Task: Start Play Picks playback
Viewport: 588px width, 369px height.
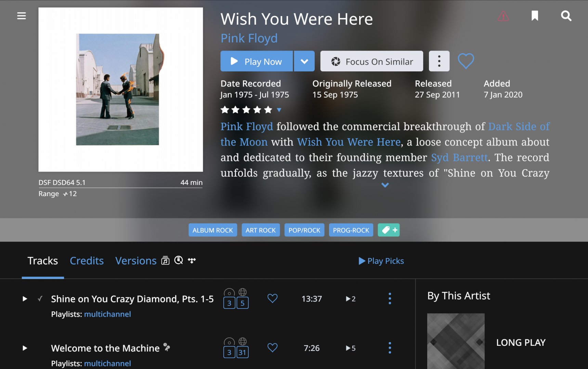Action: [x=381, y=261]
